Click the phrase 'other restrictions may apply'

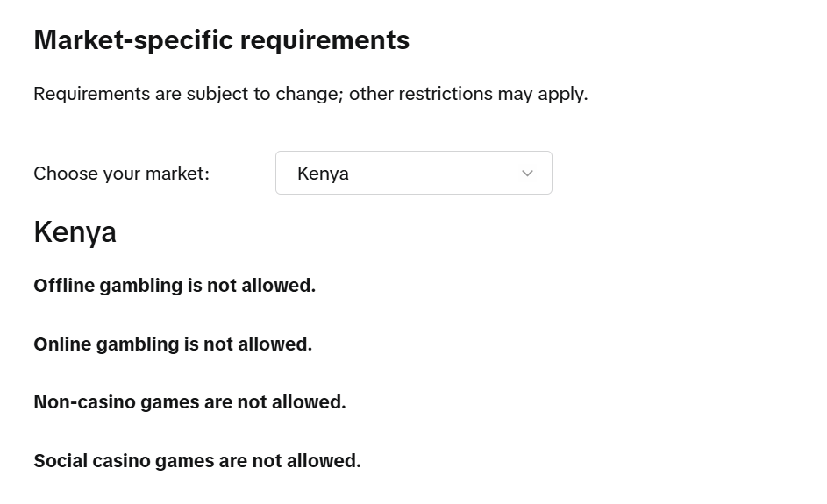coord(467,94)
